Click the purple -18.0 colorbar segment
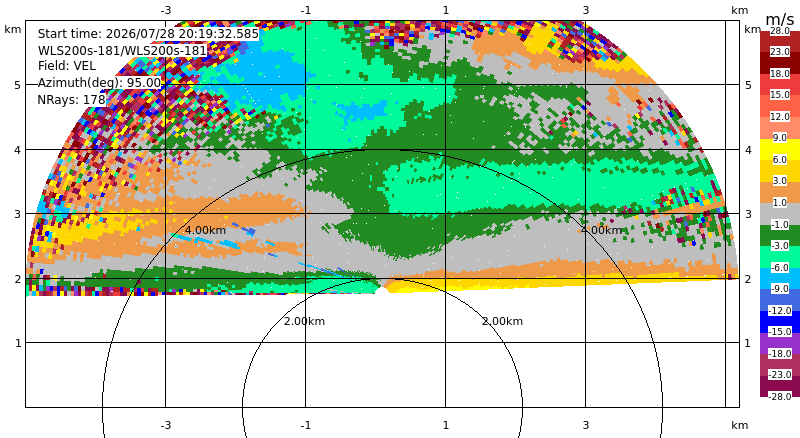 point(780,343)
